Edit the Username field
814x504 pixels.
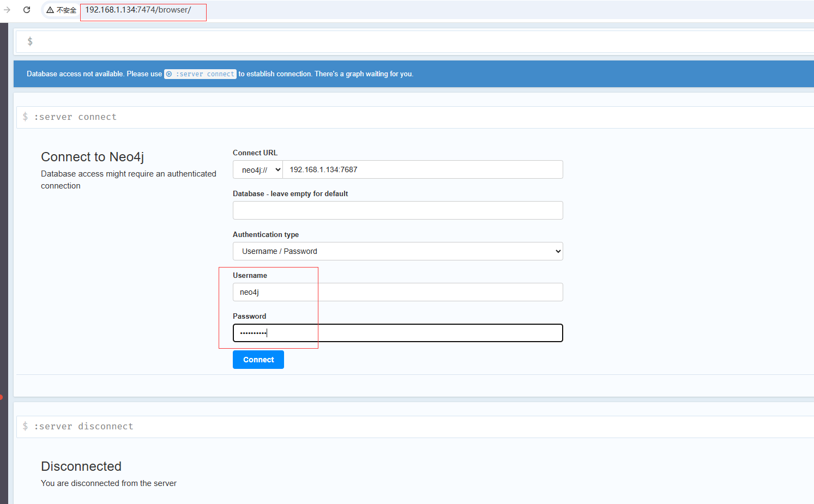[x=398, y=292]
